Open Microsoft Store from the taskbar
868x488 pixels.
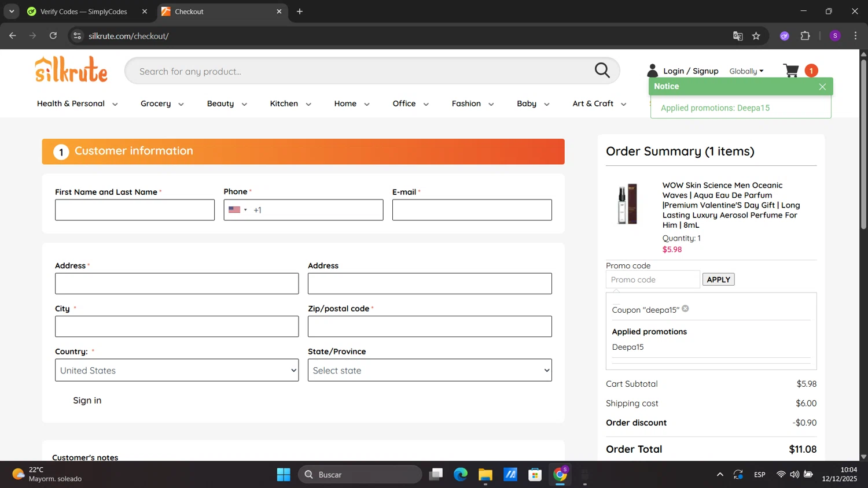[535, 475]
